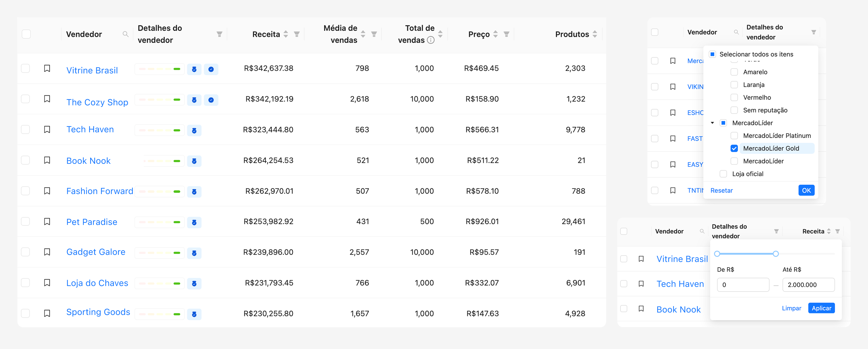Sort by the Média de vendas arrows

pyautogui.click(x=363, y=34)
